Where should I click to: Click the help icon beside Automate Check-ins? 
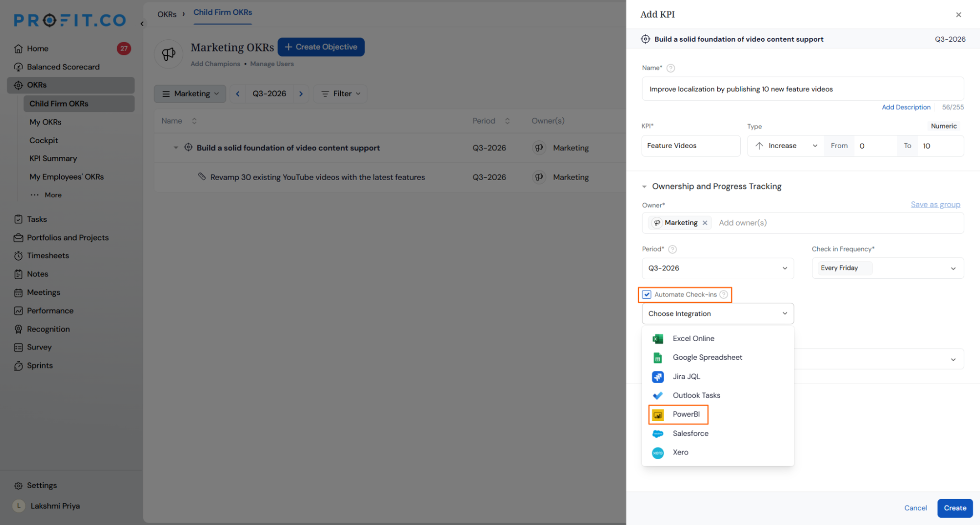tap(724, 294)
